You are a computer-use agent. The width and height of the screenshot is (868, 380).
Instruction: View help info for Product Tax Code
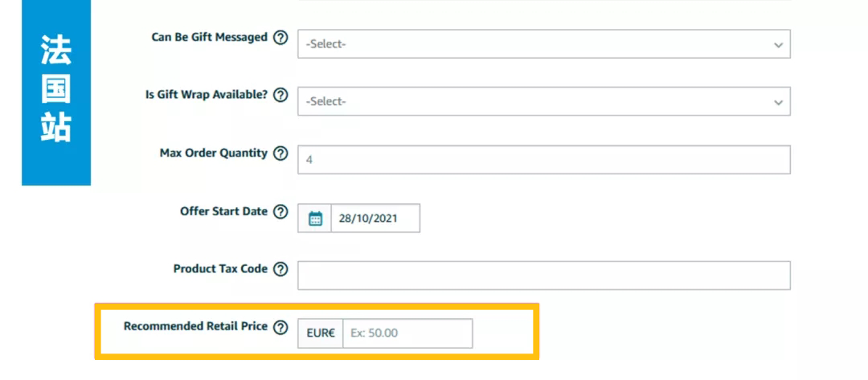pos(281,269)
